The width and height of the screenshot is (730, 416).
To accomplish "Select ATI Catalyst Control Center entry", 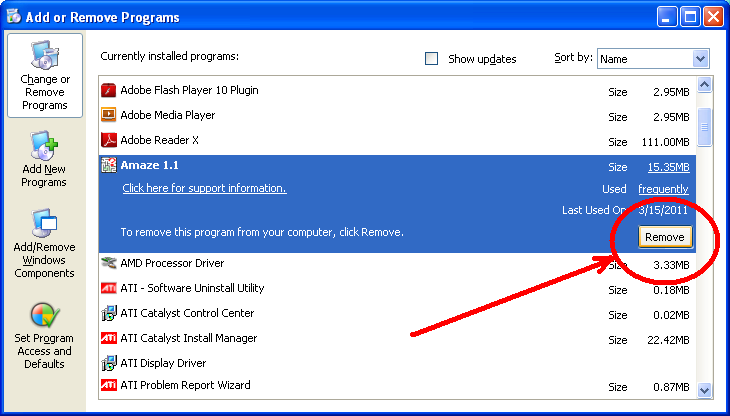I will click(x=397, y=313).
